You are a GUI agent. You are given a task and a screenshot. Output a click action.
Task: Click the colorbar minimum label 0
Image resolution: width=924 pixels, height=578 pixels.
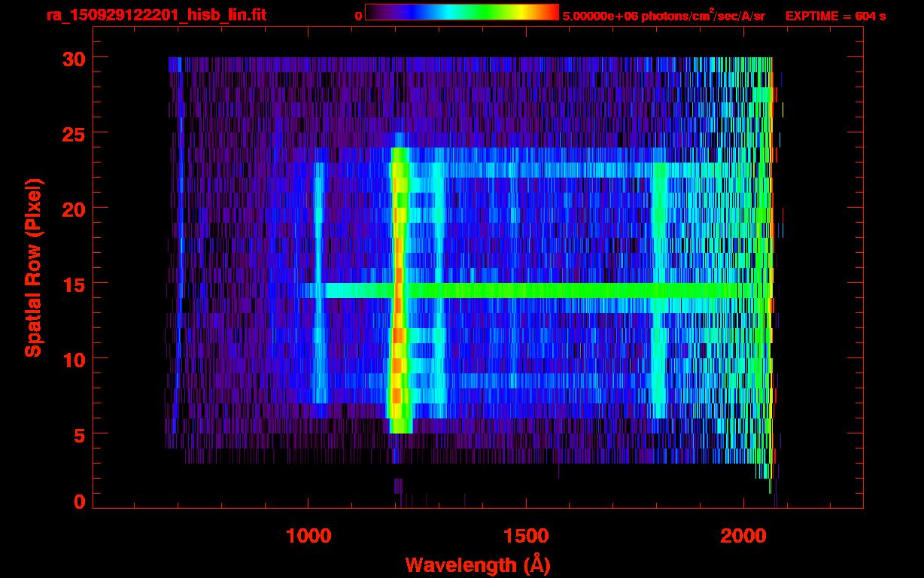pyautogui.click(x=358, y=16)
